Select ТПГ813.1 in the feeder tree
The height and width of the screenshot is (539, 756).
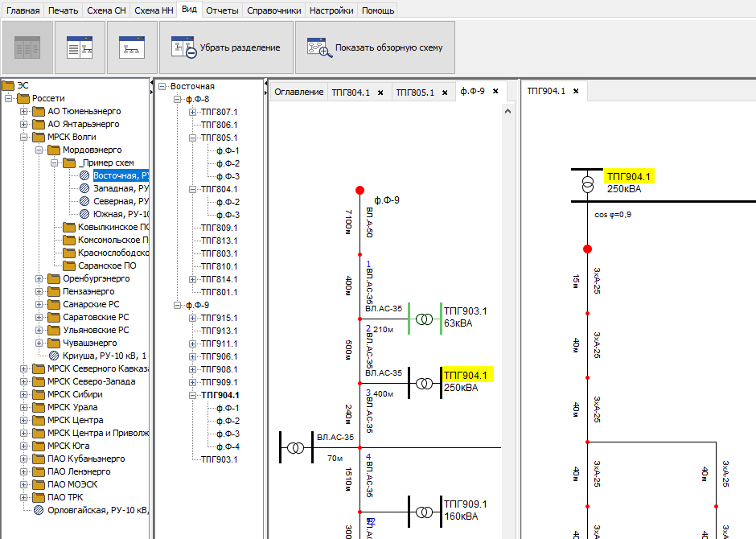pyautogui.click(x=220, y=241)
